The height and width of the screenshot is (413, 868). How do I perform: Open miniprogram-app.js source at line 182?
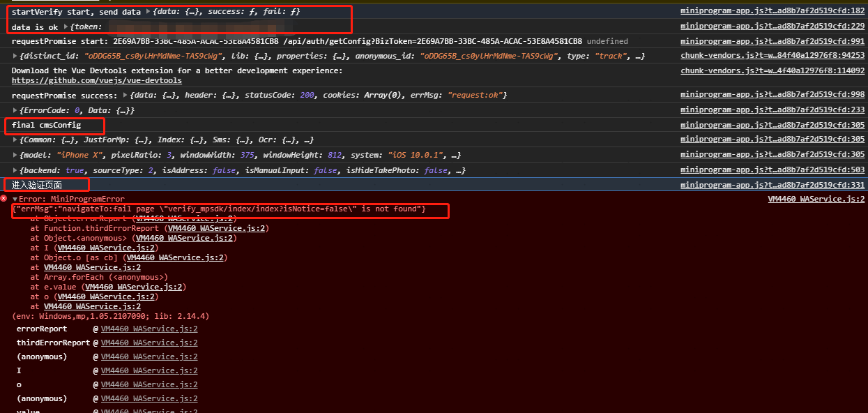tap(772, 10)
